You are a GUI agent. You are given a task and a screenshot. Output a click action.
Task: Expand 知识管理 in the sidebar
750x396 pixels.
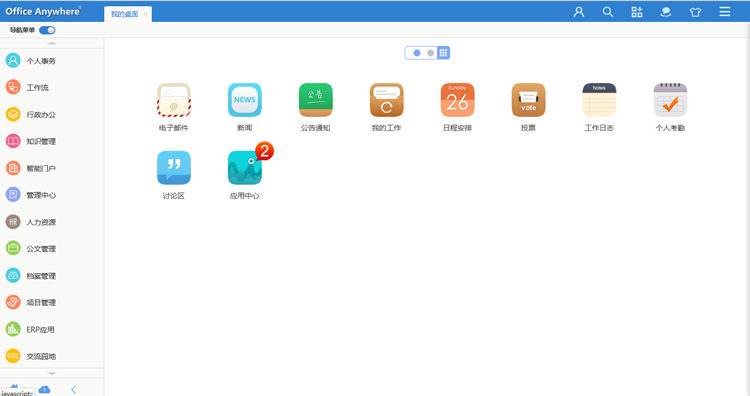[x=52, y=141]
